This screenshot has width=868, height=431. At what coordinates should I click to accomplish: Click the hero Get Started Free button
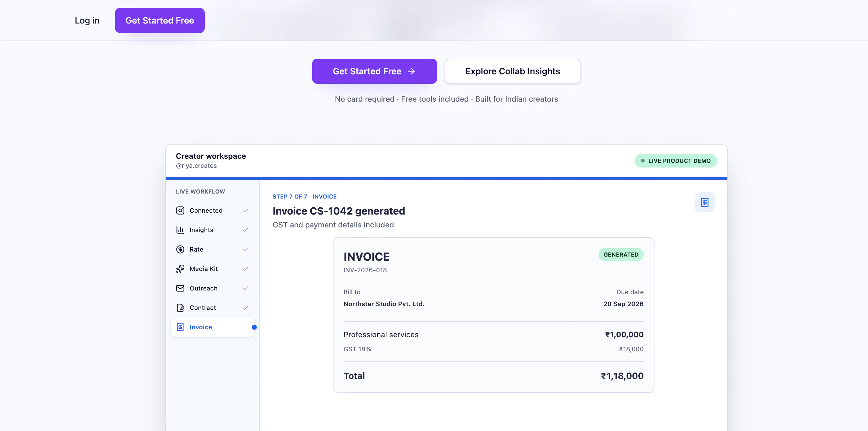coord(374,71)
